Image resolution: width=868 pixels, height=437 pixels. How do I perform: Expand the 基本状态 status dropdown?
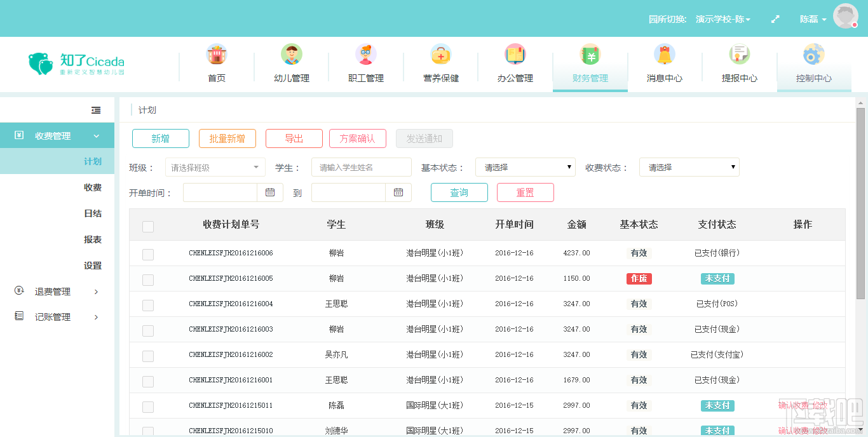(x=525, y=168)
